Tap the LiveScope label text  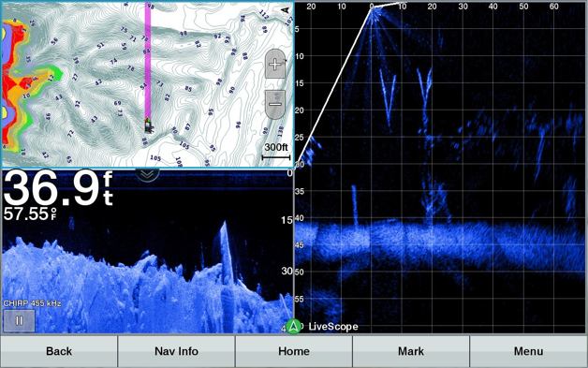[333, 327]
